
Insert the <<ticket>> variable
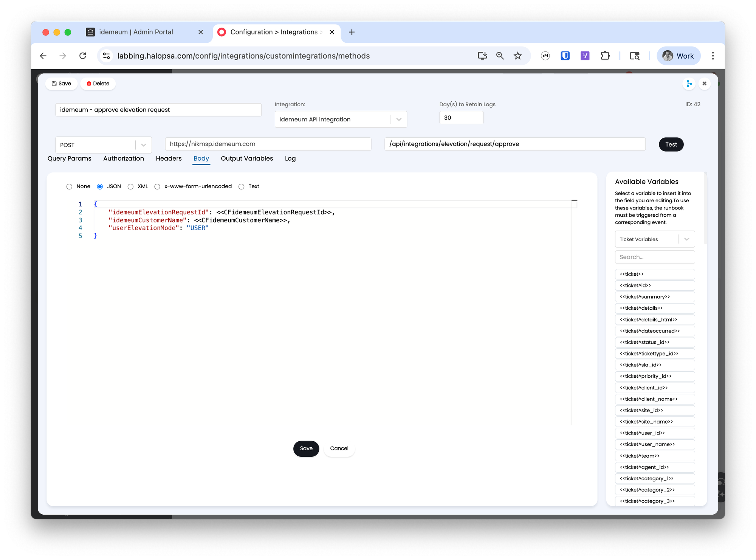[655, 274]
